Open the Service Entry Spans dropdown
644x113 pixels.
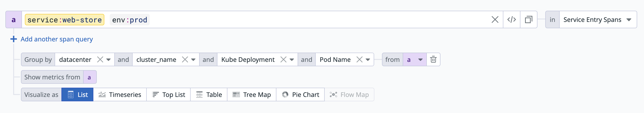tap(597, 19)
